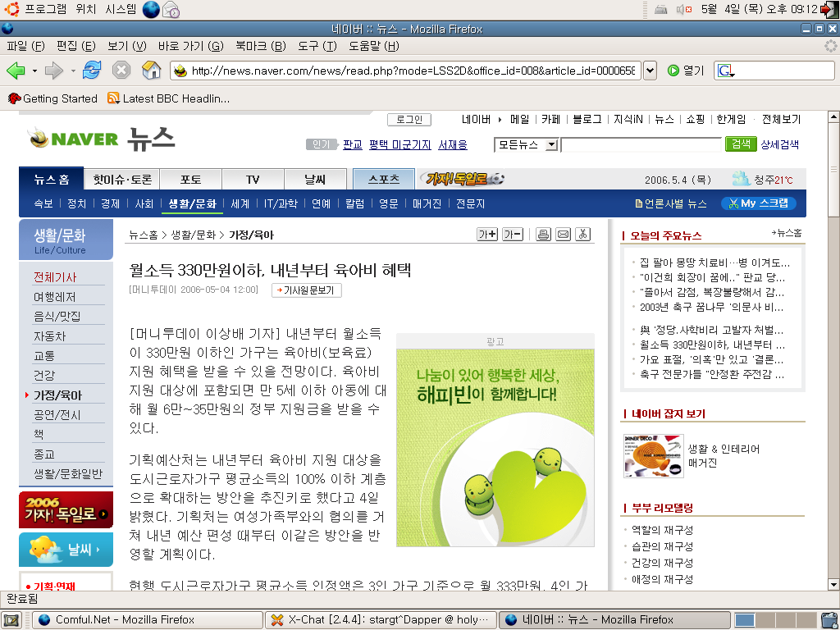The image size is (840, 630).
Task: Open the IT/과학 section
Action: tap(281, 203)
